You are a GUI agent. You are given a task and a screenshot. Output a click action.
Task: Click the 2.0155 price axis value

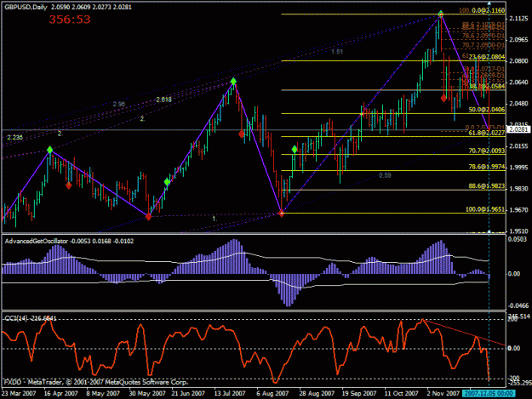point(518,146)
